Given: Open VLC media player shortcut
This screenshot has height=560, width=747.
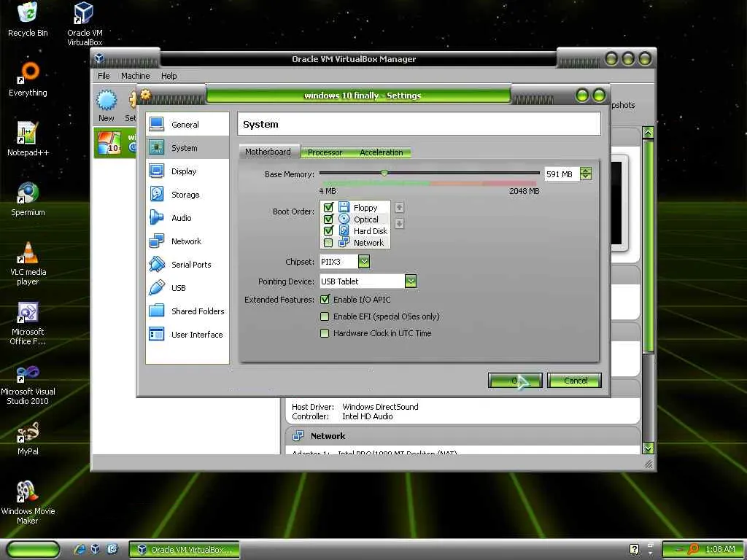Looking at the screenshot, I should 28,263.
